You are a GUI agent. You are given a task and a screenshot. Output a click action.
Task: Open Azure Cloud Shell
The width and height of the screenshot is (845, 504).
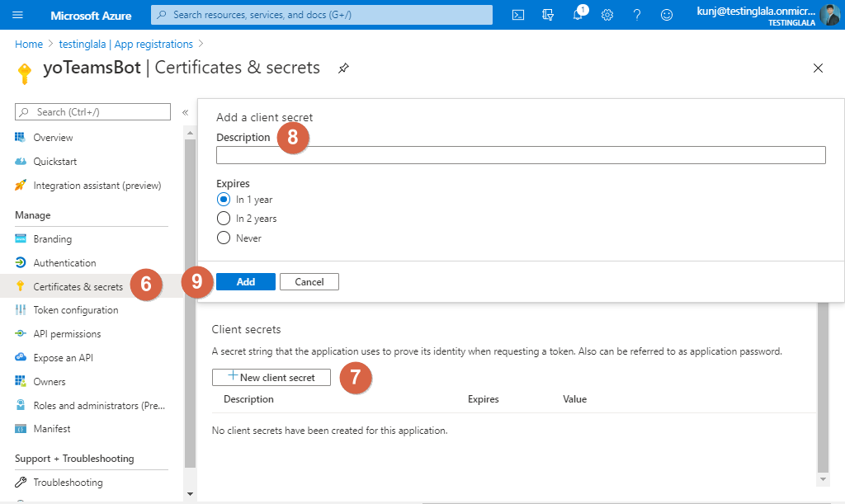click(x=517, y=14)
